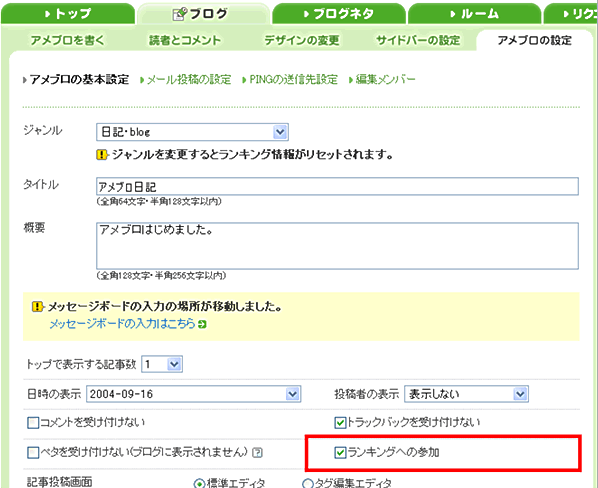This screenshot has height=488, width=598.
Task: Click green arrow icon after message board link
Action: pos(203,324)
